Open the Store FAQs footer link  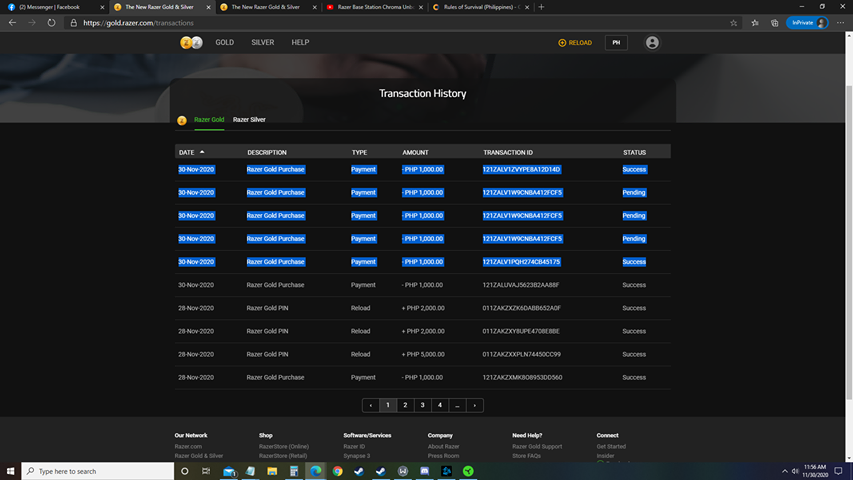tap(526, 456)
